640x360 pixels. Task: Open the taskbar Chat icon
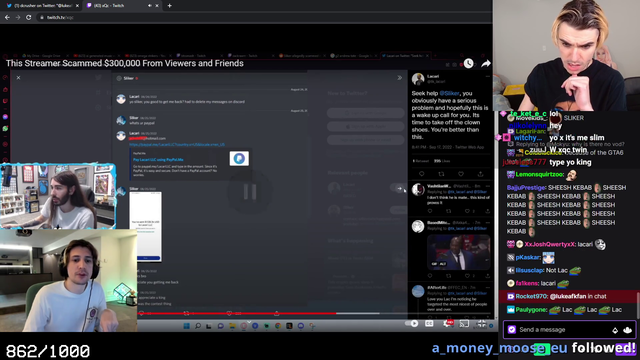220,326
